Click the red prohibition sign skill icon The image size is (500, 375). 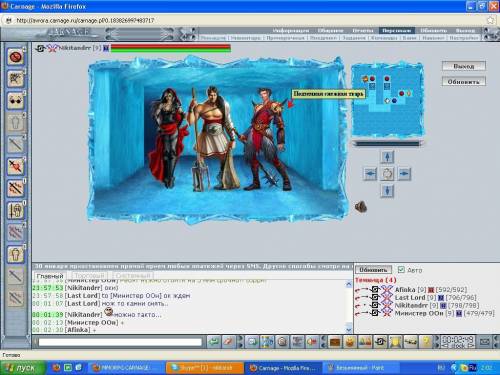tap(15, 57)
